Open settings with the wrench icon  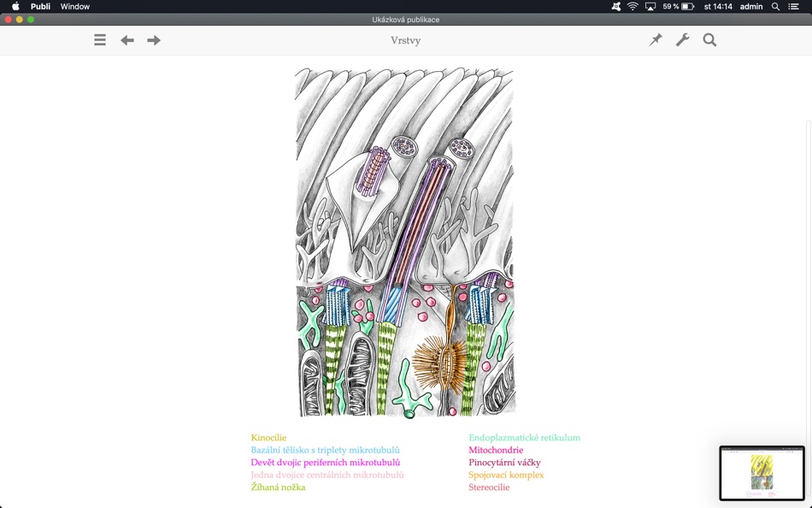683,40
